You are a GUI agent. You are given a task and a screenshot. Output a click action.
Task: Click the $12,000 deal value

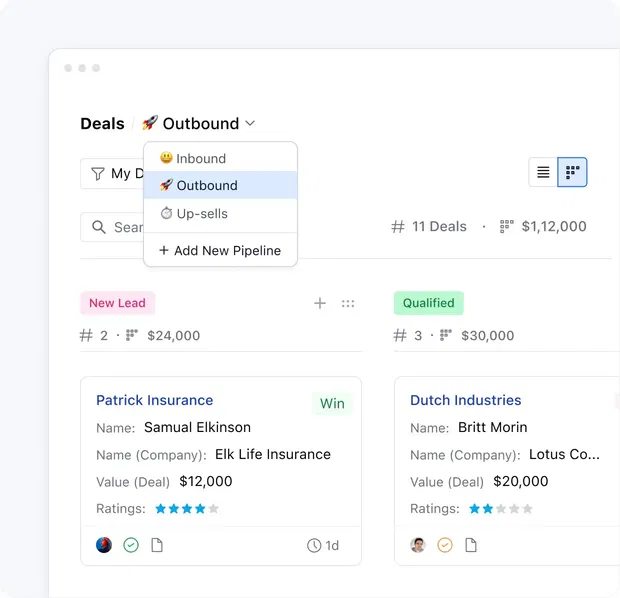coord(206,481)
